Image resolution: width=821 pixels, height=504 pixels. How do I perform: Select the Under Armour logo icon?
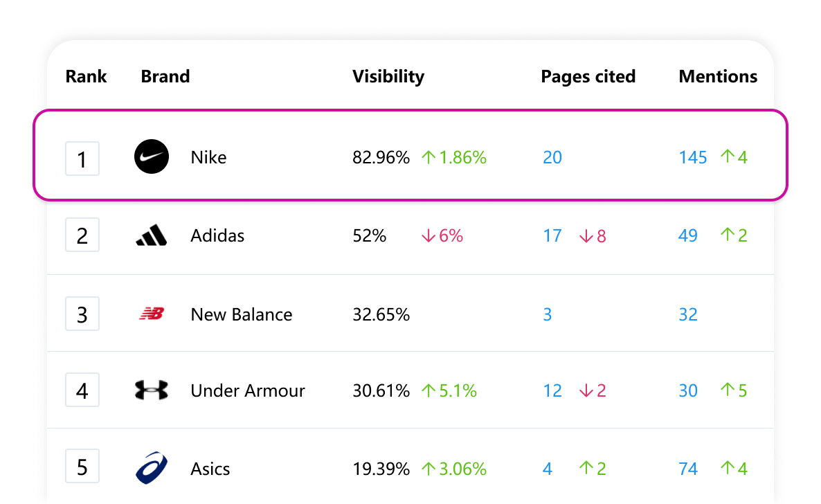(x=151, y=390)
